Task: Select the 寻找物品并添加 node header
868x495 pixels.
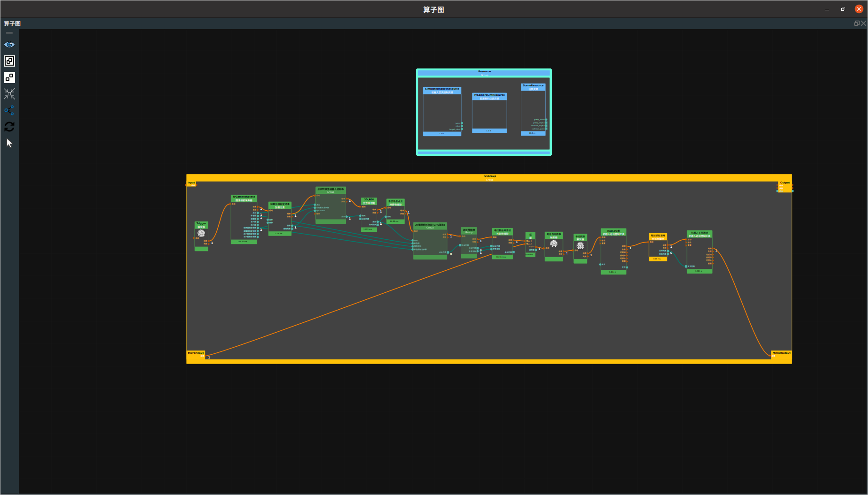Action: pyautogui.click(x=502, y=232)
